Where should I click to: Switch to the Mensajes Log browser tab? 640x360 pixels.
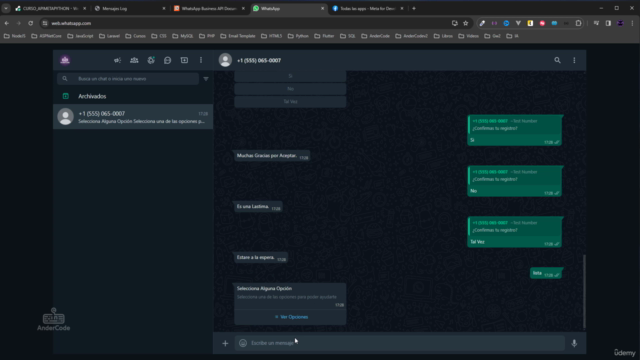[130, 8]
